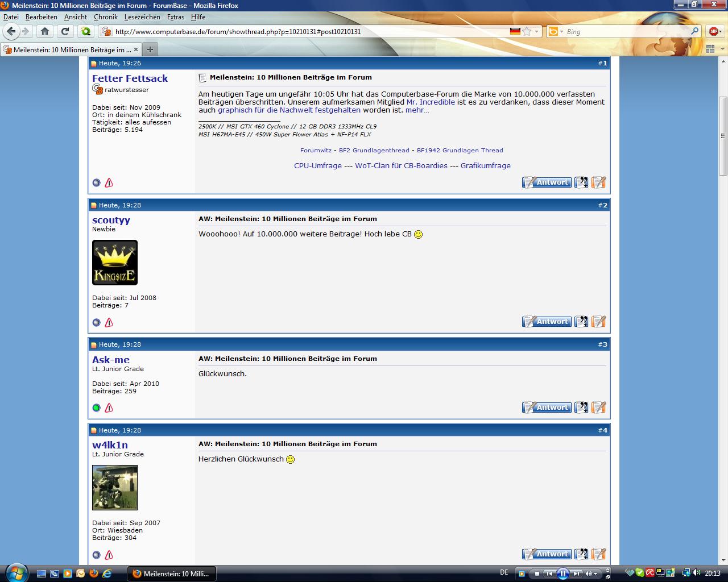Click the Adblock Plus ABP icon
The image size is (728, 582).
714,31
